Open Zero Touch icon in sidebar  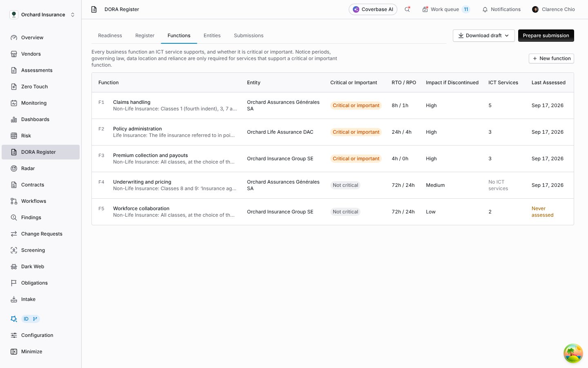pyautogui.click(x=14, y=87)
